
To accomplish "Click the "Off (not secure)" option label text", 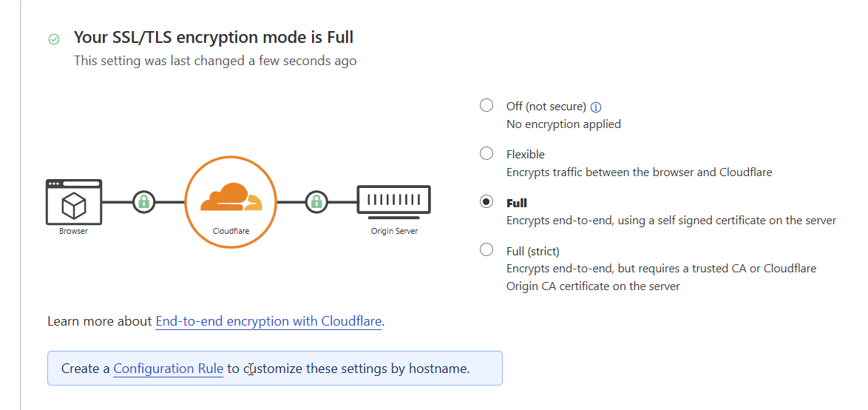I will pyautogui.click(x=546, y=107).
